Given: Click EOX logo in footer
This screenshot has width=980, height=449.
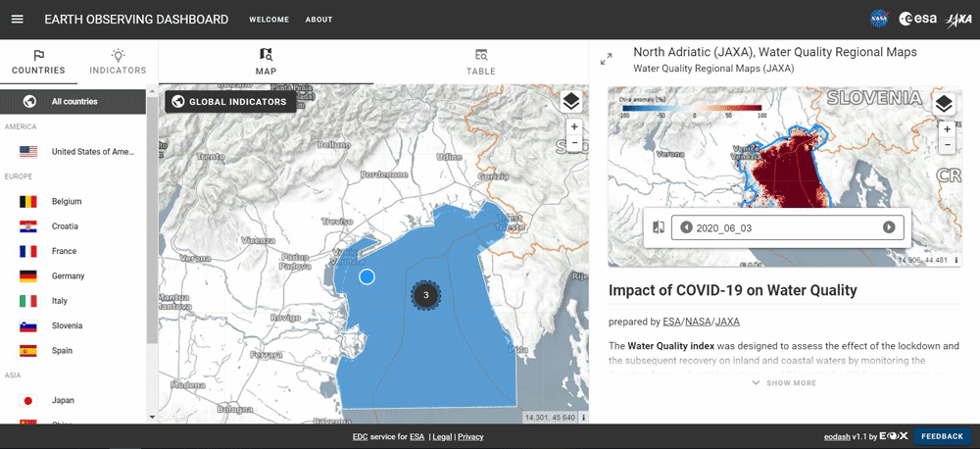Looking at the screenshot, I should (x=894, y=436).
